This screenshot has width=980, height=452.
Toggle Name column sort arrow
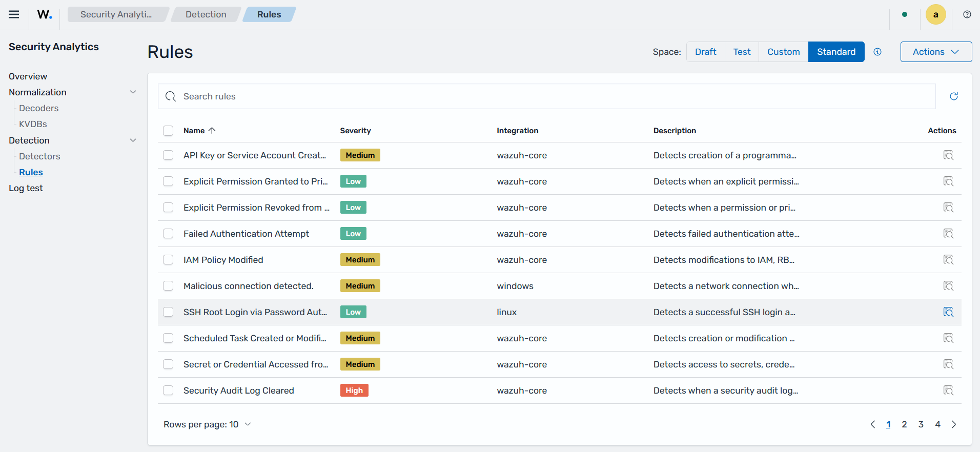[212, 131]
